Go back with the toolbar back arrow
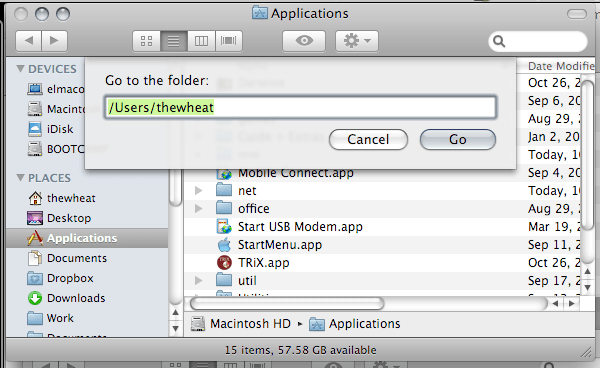 29,41
